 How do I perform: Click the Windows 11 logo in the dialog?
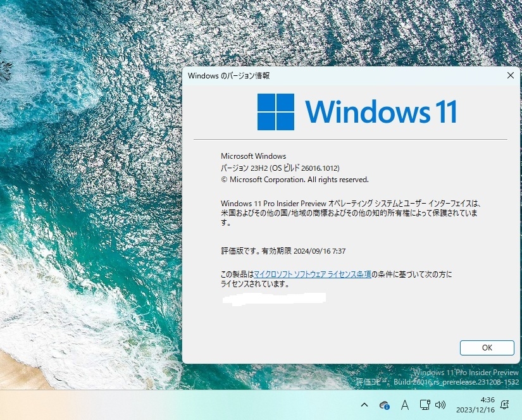pos(357,112)
